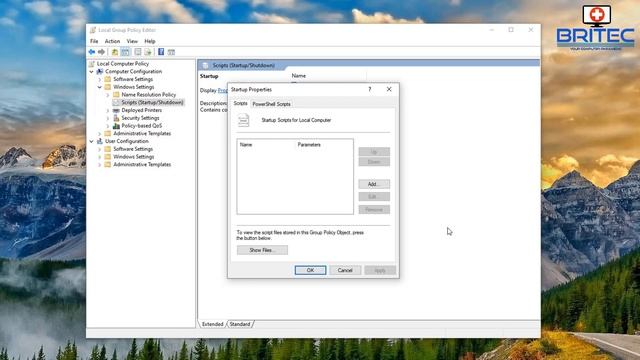Expand Software Settings under Computer Configuration
This screenshot has height=360, width=640.
[100, 79]
